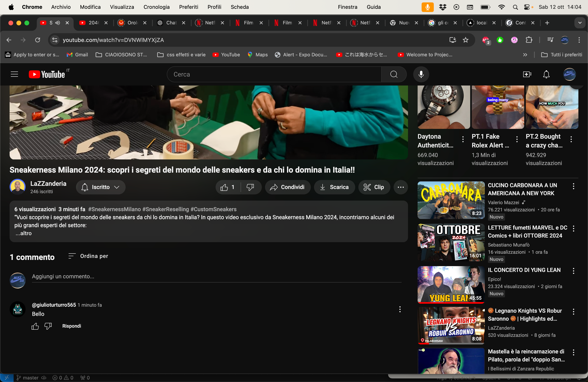Open the Ordina per sort menu
The image size is (588, 382).
88,256
